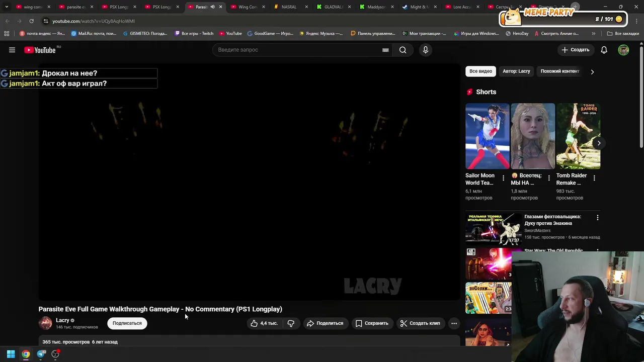Open the Sailor Moon World Team short thumbnail
The width and height of the screenshot is (644, 362).
[488, 136]
